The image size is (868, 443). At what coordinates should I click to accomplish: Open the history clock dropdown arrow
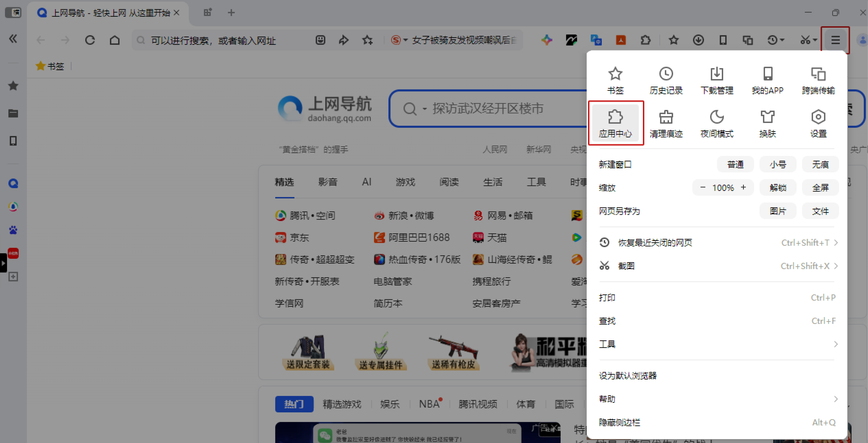click(x=782, y=40)
